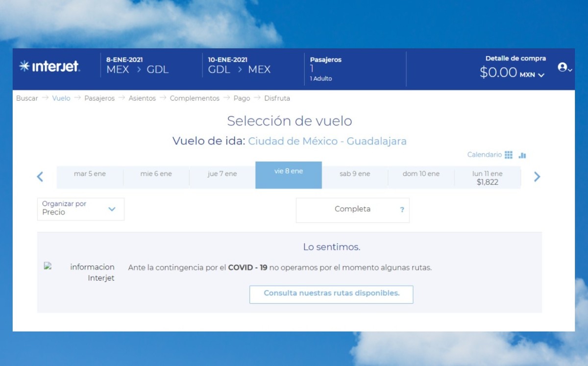Expand the Detalle de compra total

[x=512, y=73]
